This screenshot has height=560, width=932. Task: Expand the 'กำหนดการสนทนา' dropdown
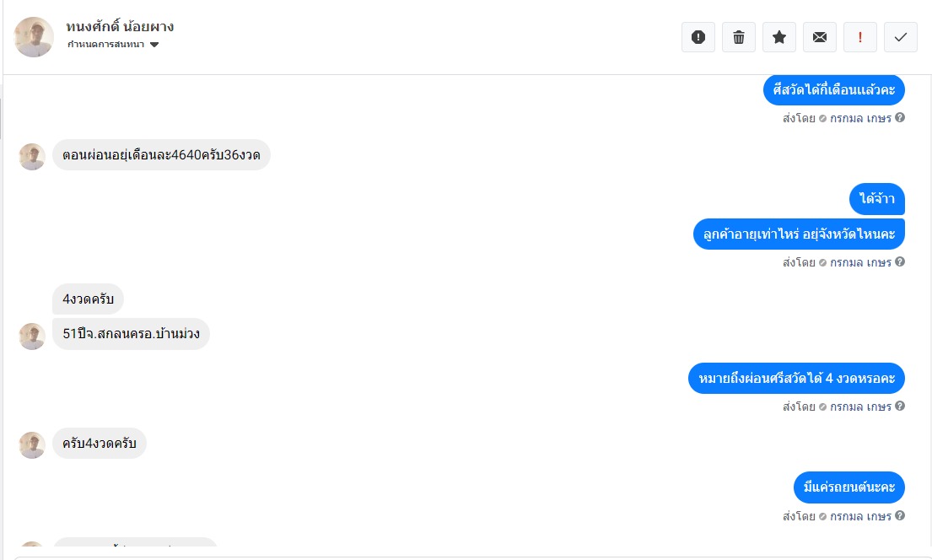click(x=154, y=45)
